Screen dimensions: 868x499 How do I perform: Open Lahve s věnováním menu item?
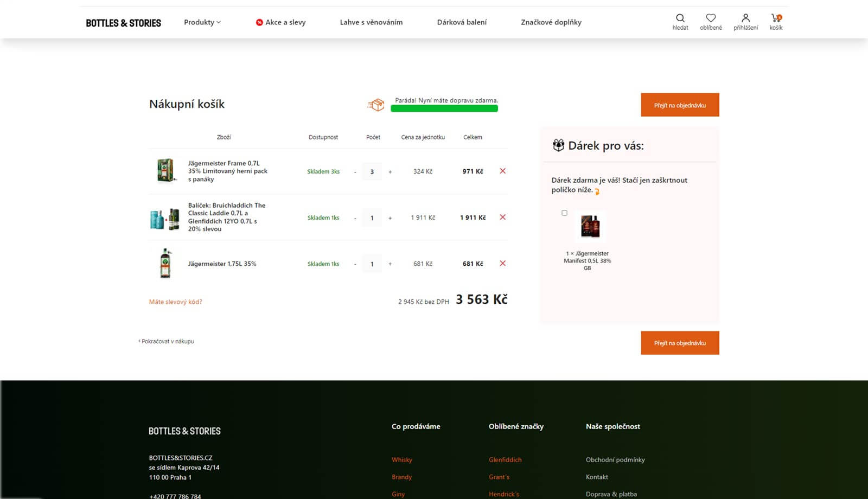click(x=371, y=22)
